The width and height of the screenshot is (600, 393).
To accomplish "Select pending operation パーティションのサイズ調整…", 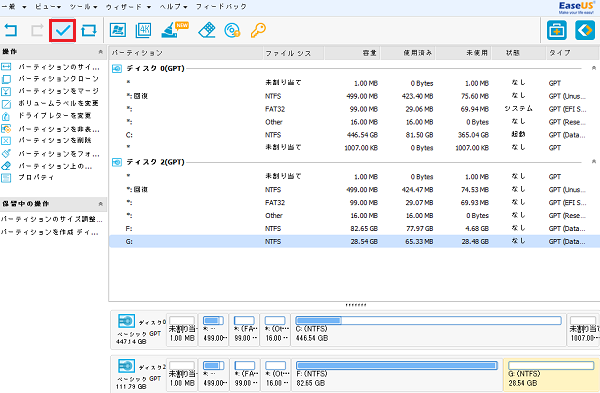I will coord(52,219).
